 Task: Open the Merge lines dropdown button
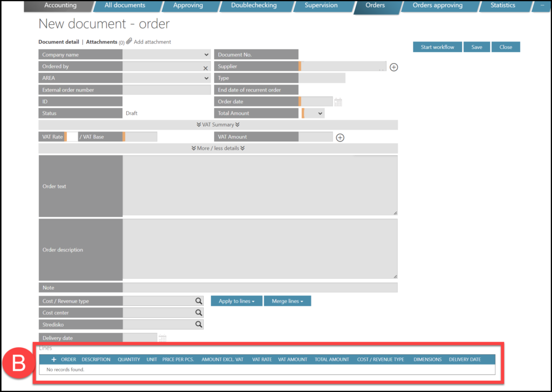(287, 301)
